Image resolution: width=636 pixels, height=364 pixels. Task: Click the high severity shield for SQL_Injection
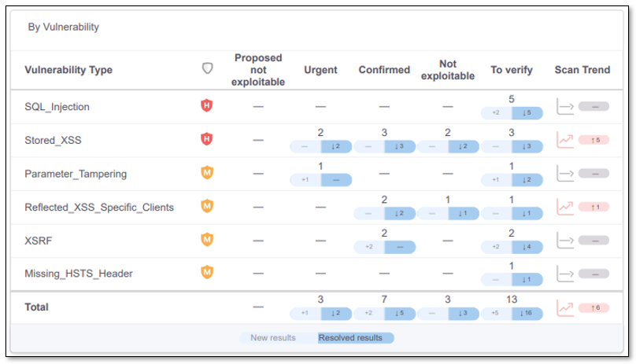pyautogui.click(x=207, y=105)
